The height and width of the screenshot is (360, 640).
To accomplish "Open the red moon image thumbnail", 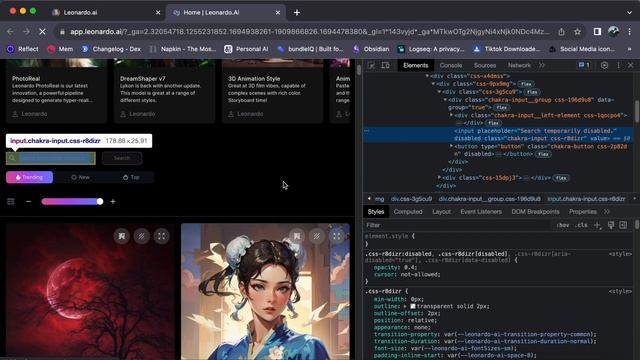I will 90,291.
